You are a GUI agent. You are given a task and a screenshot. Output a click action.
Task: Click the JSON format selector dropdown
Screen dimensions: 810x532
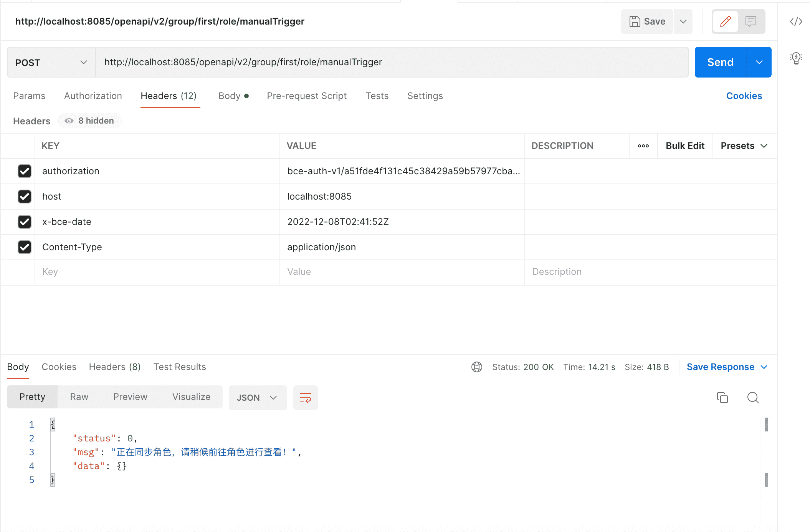[x=256, y=398]
